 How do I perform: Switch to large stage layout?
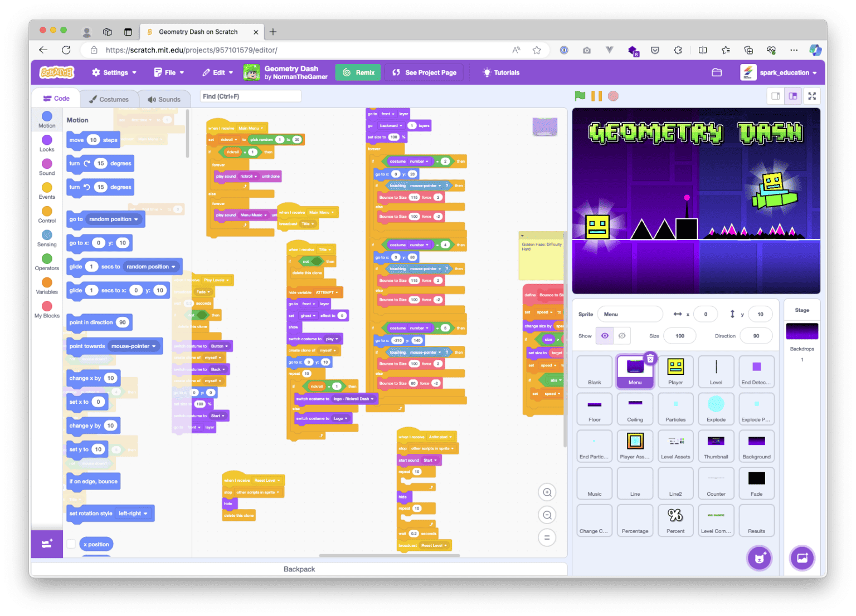click(x=792, y=96)
